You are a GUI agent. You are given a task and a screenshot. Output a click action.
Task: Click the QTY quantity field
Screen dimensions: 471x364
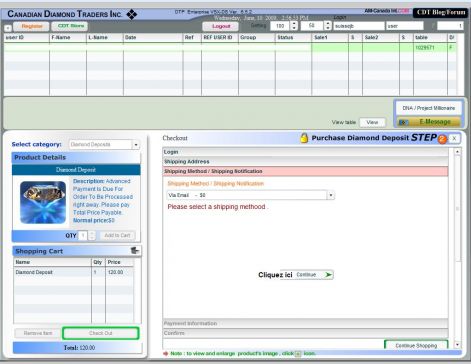83,235
